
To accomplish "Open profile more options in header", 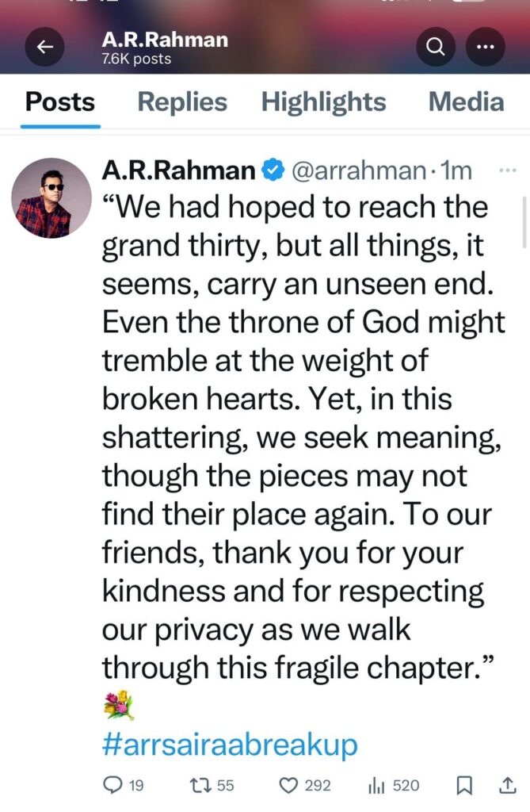I will point(485,47).
